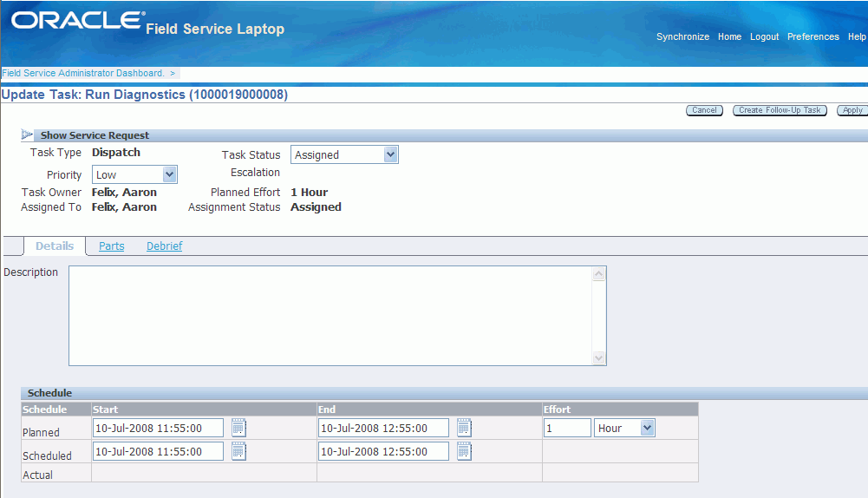
Task: Click the Assignment Status value Assigned
Action: [316, 207]
